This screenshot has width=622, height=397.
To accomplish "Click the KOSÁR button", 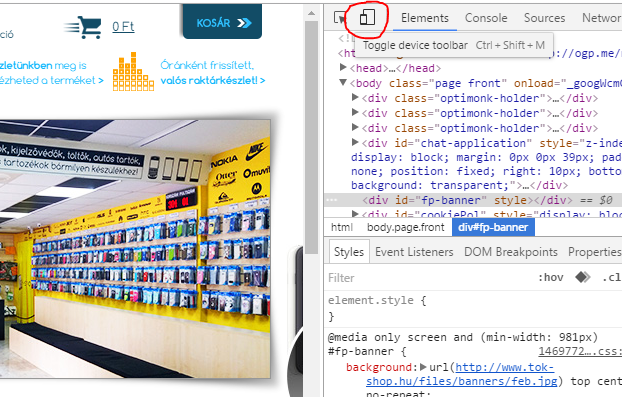I will [223, 22].
